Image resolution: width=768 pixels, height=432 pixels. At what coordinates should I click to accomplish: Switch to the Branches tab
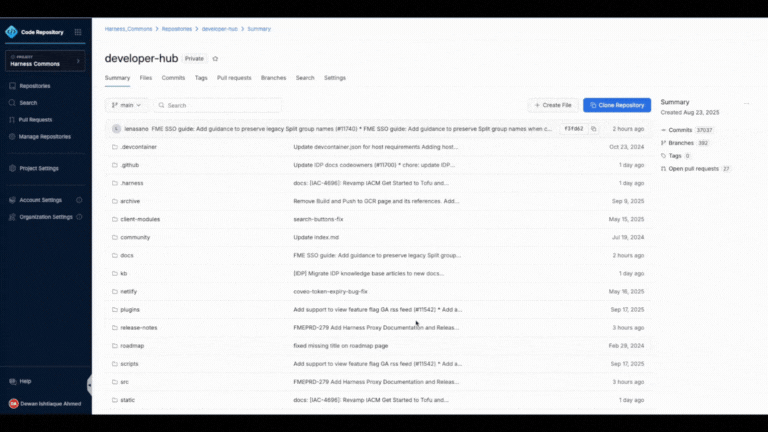pyautogui.click(x=273, y=78)
